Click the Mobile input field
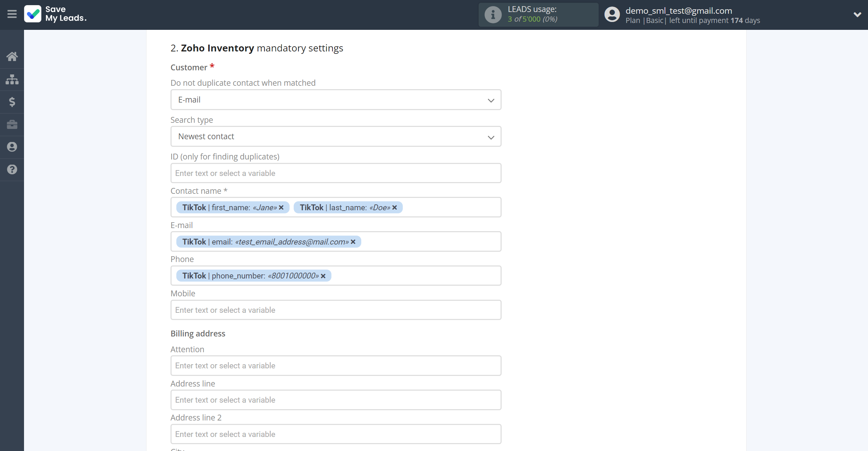This screenshot has height=451, width=868. (x=336, y=310)
